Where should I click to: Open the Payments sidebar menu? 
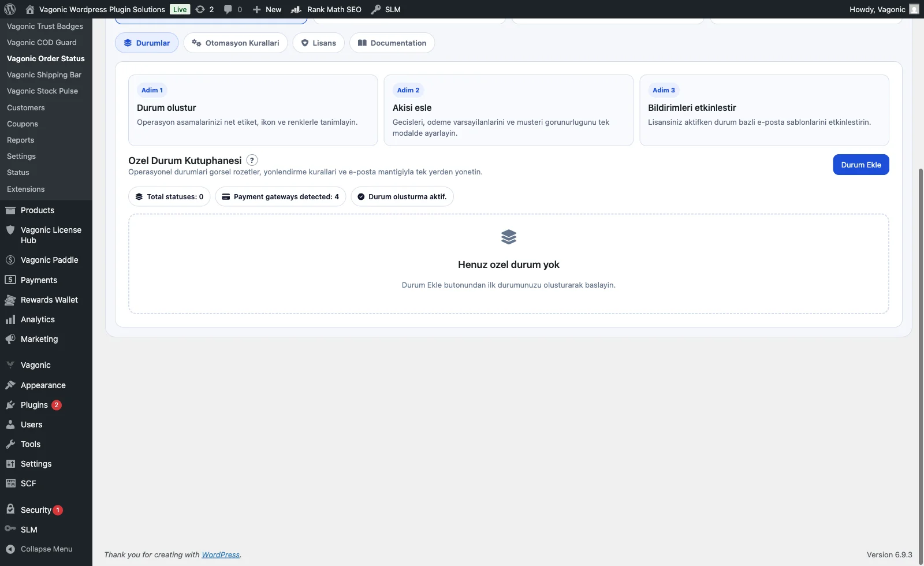[x=46, y=280]
